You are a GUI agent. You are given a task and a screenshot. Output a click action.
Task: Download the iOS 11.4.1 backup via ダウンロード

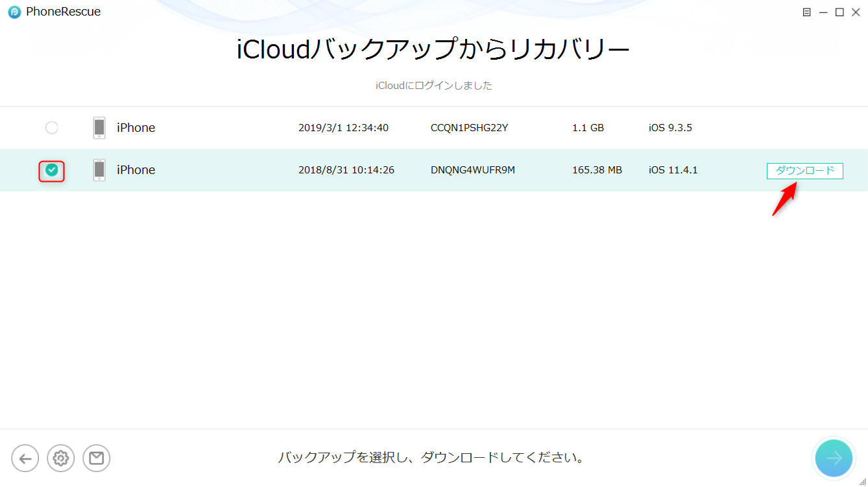805,171
